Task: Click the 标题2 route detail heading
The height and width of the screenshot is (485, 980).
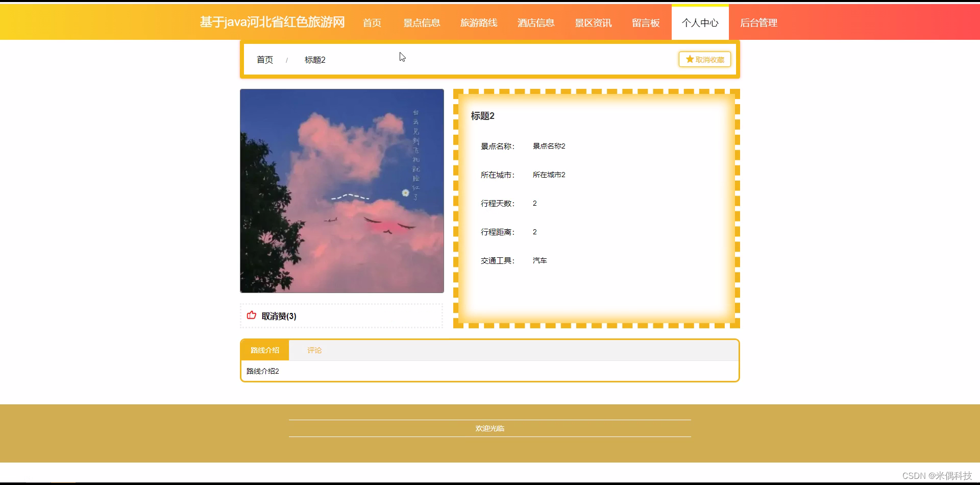Action: [x=482, y=116]
